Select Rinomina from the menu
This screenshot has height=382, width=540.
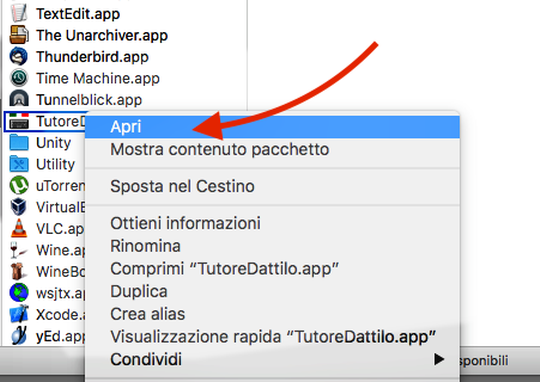272,246
